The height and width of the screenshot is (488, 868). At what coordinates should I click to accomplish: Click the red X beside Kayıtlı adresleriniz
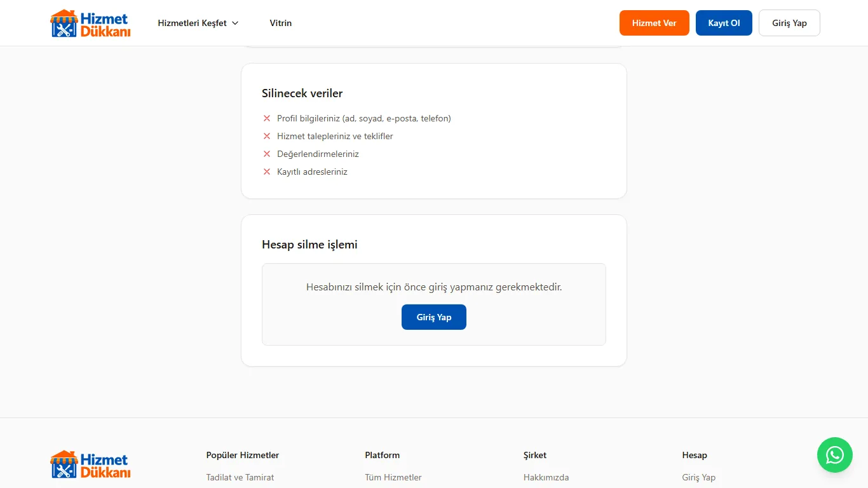coord(267,172)
